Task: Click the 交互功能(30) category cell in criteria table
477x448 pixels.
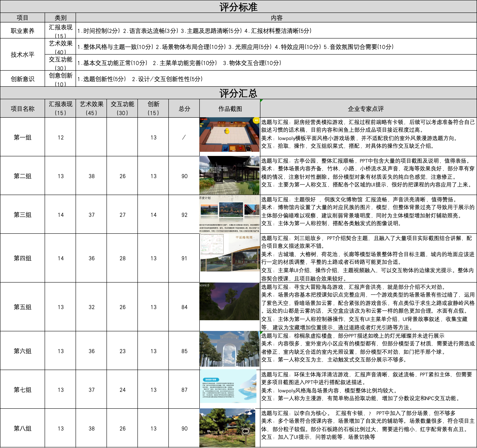Action: click(x=60, y=63)
